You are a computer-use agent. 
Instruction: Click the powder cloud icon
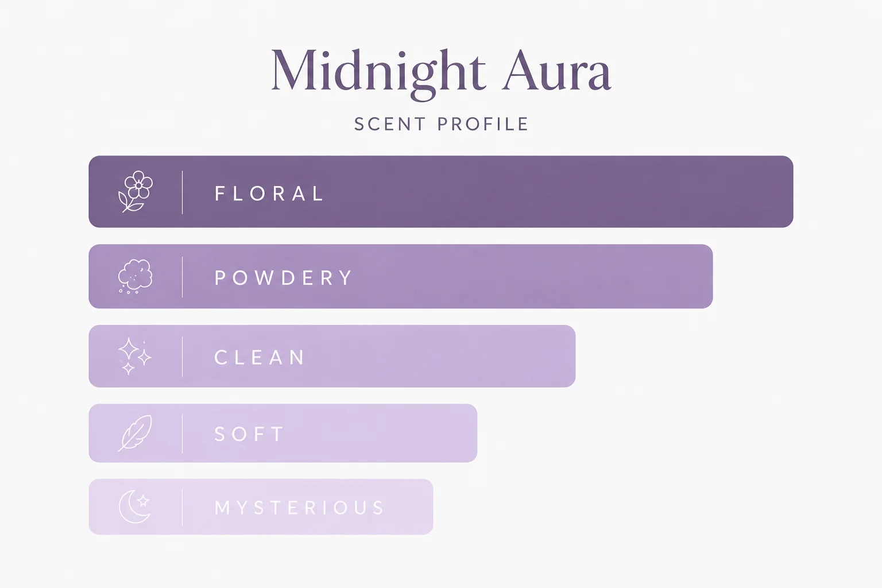[x=135, y=276]
